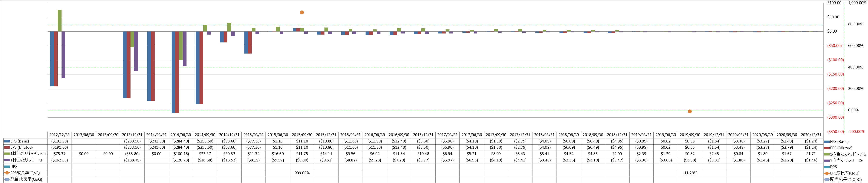The width and height of the screenshot is (868, 183).
Task: Click the $100.00 axis label
Action: point(834,3)
